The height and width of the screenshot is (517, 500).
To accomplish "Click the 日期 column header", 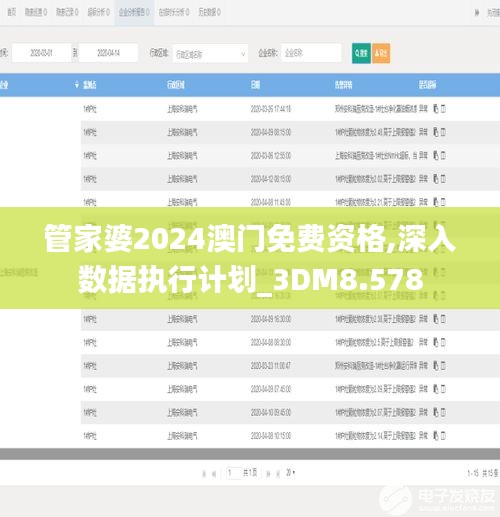I will coord(255,85).
